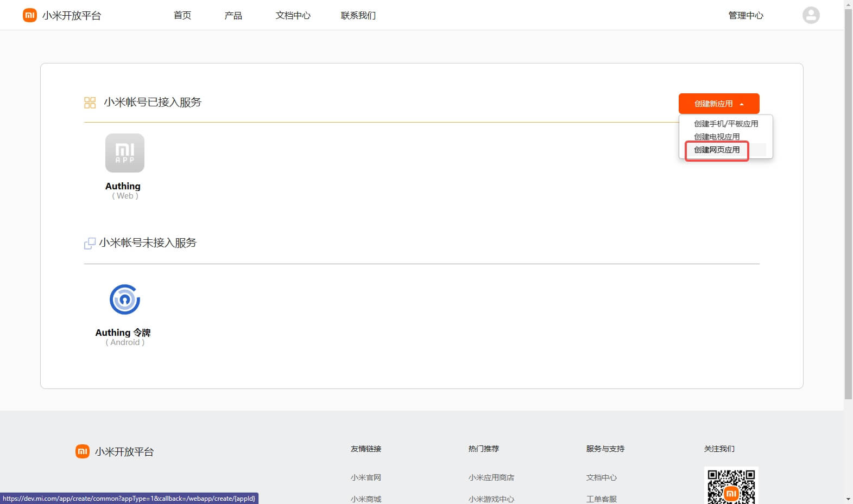This screenshot has width=853, height=504.
Task: Select 创建手机/平板应用 from dropdown
Action: pos(725,124)
